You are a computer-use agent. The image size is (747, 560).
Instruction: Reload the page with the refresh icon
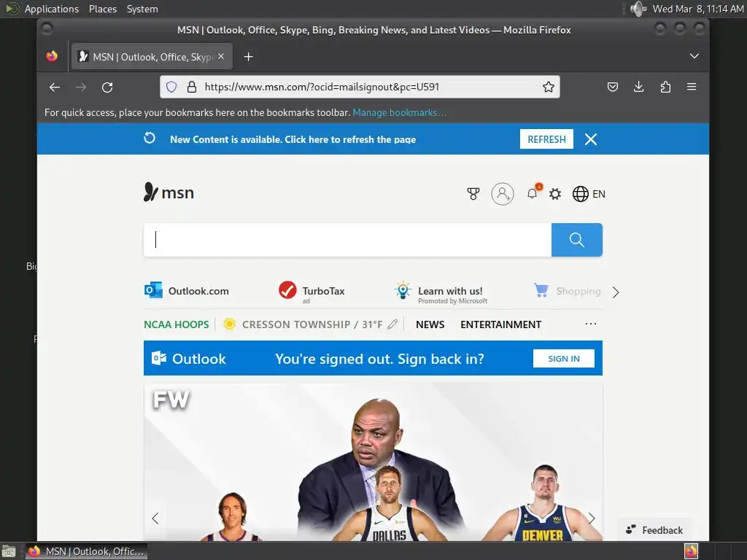(x=107, y=87)
